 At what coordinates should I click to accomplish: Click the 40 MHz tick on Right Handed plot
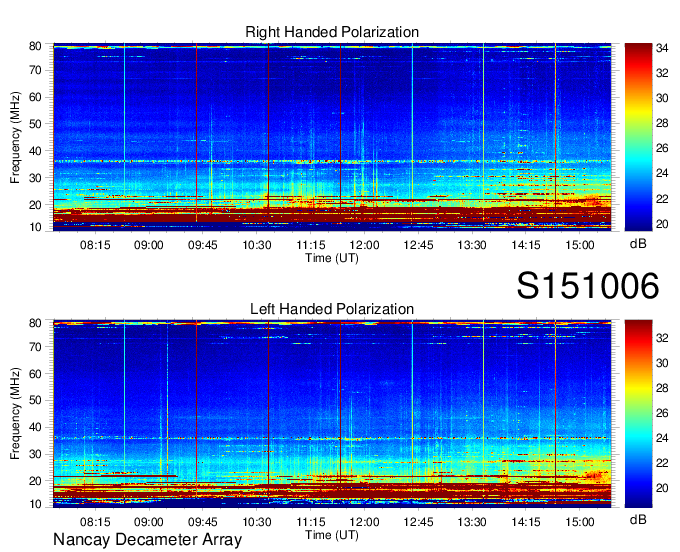pos(35,151)
